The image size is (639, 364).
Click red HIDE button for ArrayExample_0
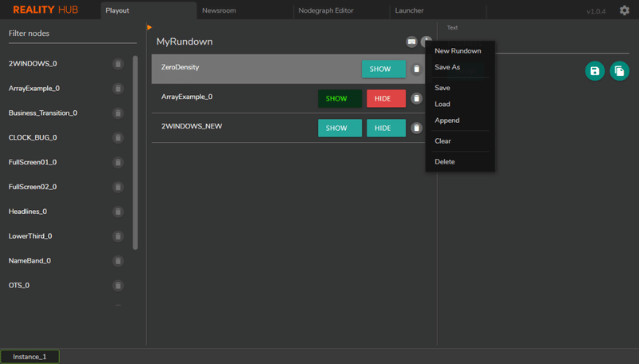click(386, 98)
